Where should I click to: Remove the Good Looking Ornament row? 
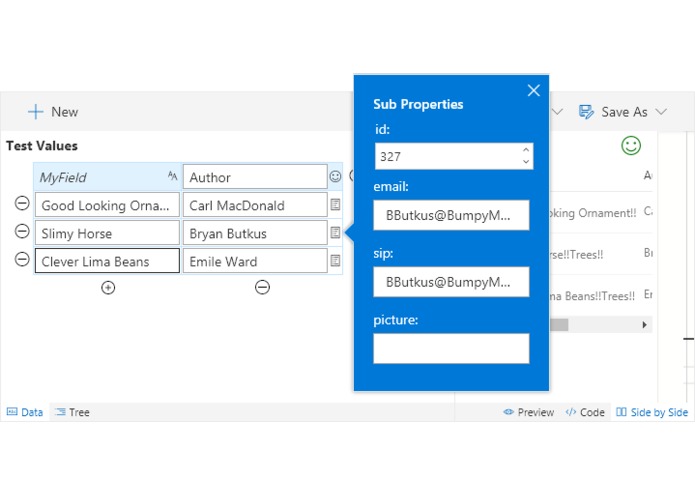click(22, 203)
